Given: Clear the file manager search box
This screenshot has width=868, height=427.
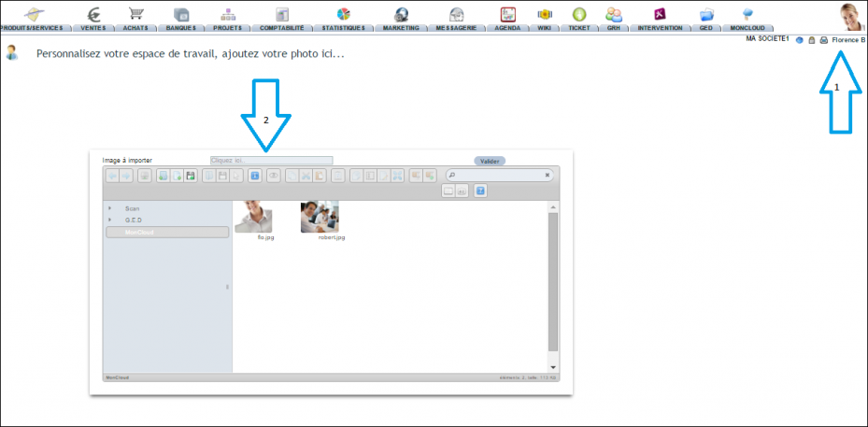Looking at the screenshot, I should (x=548, y=175).
